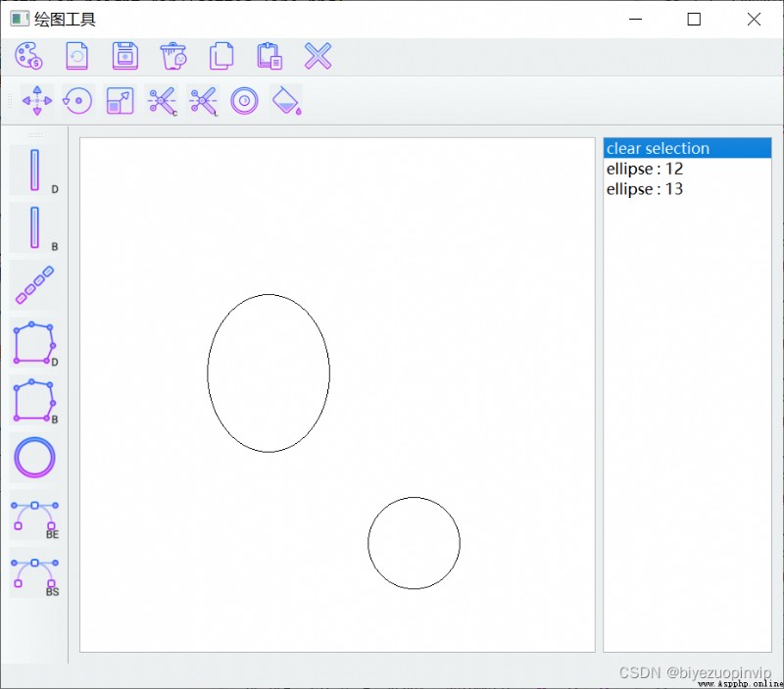Minimize the 绘图工具 window

635,20
